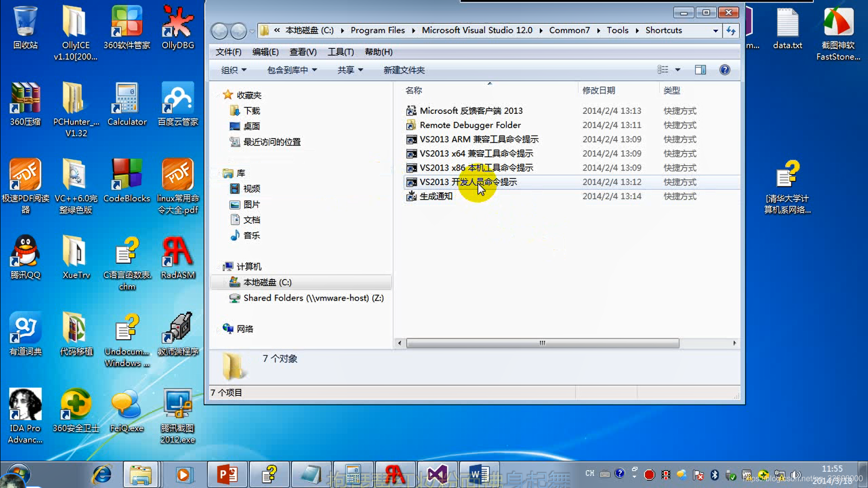Expand arrow after Program Files in path

[x=413, y=31]
